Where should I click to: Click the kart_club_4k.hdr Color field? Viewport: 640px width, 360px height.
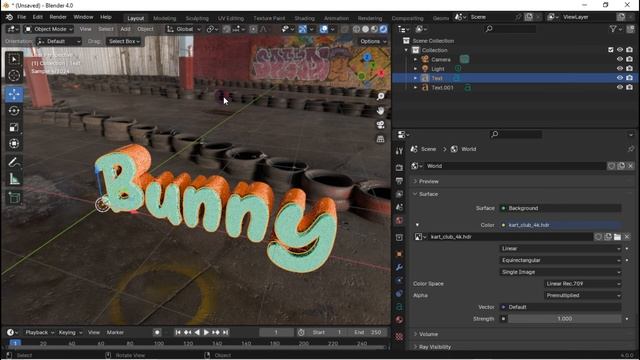[x=560, y=225]
